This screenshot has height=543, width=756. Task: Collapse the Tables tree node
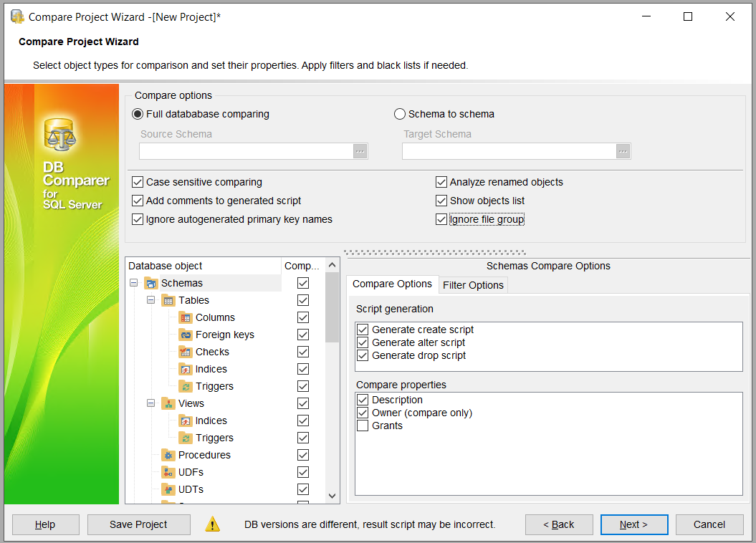pyautogui.click(x=150, y=300)
